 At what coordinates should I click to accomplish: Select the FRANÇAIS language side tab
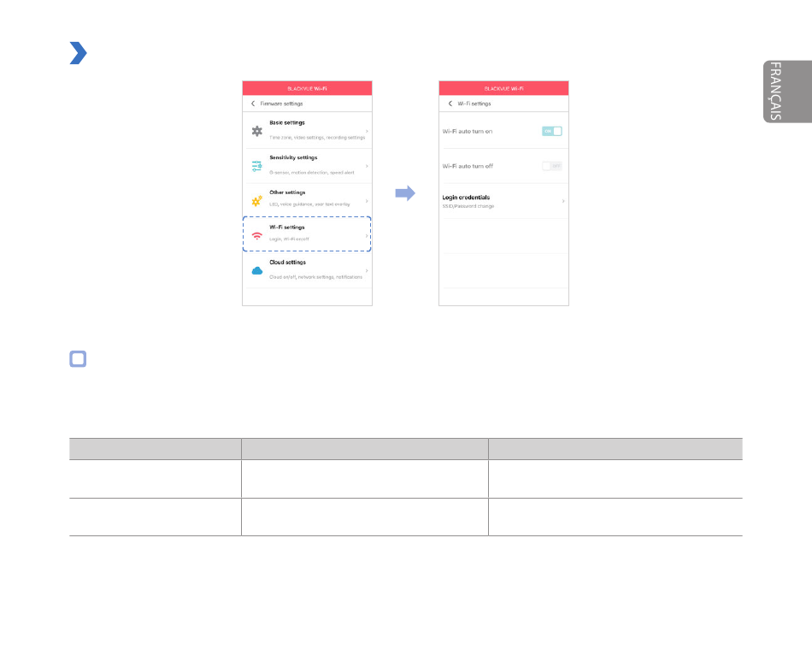(x=787, y=92)
